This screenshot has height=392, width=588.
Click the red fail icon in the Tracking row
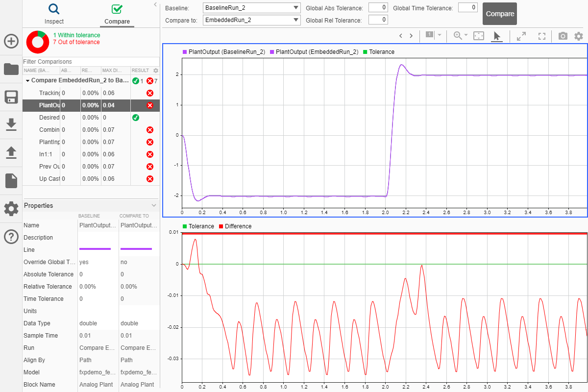[x=150, y=93]
